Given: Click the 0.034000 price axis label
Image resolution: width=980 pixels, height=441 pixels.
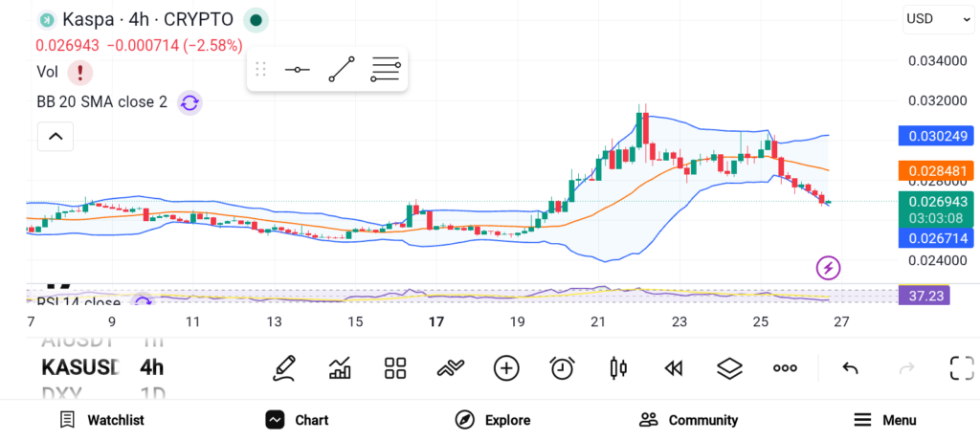Looking at the screenshot, I should click(x=937, y=61).
